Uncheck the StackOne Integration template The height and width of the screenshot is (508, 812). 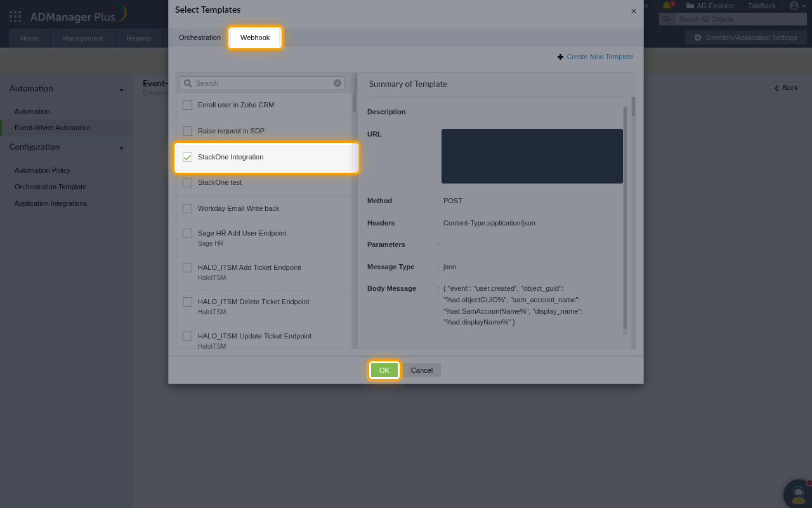(187, 157)
